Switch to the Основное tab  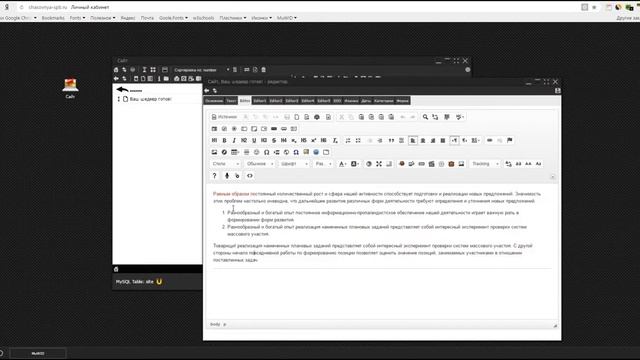pos(214,101)
